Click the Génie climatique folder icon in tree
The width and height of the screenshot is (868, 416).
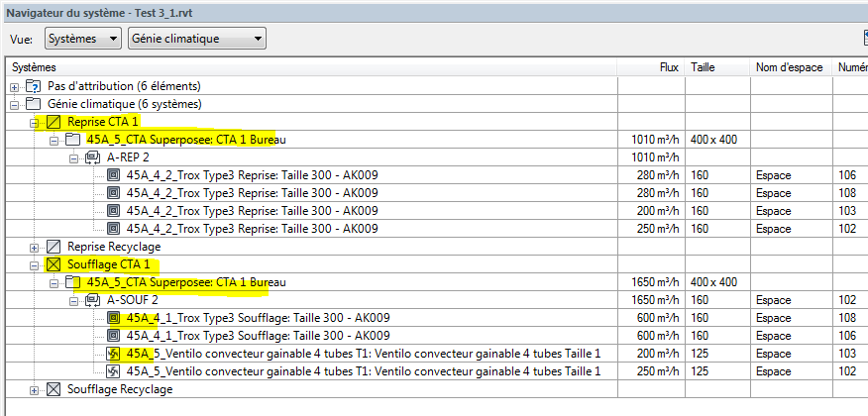[x=35, y=104]
